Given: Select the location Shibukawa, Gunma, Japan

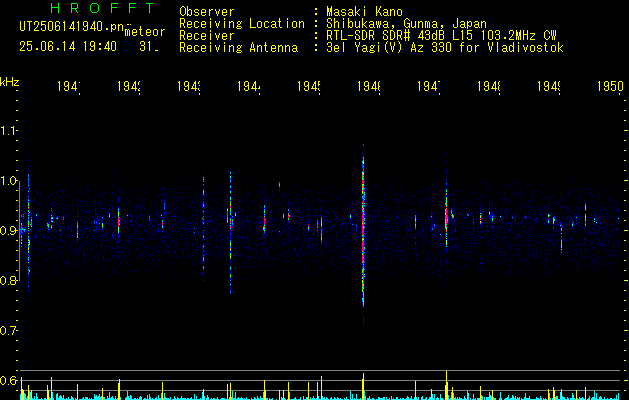Looking at the screenshot, I should (406, 24).
